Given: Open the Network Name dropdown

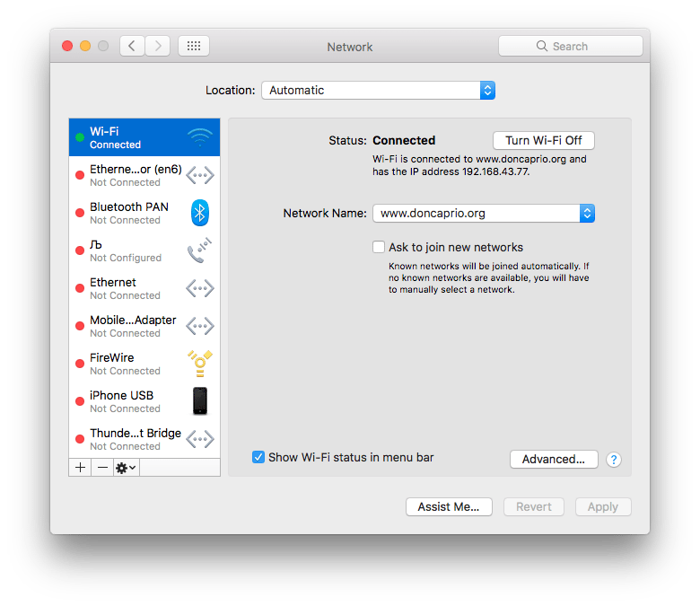Looking at the screenshot, I should point(484,213).
